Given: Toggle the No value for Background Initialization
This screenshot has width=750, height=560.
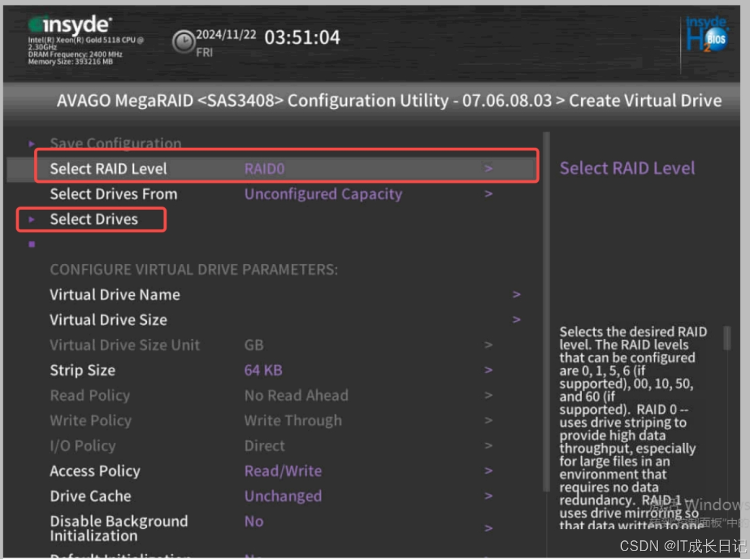Looking at the screenshot, I should point(254,522).
